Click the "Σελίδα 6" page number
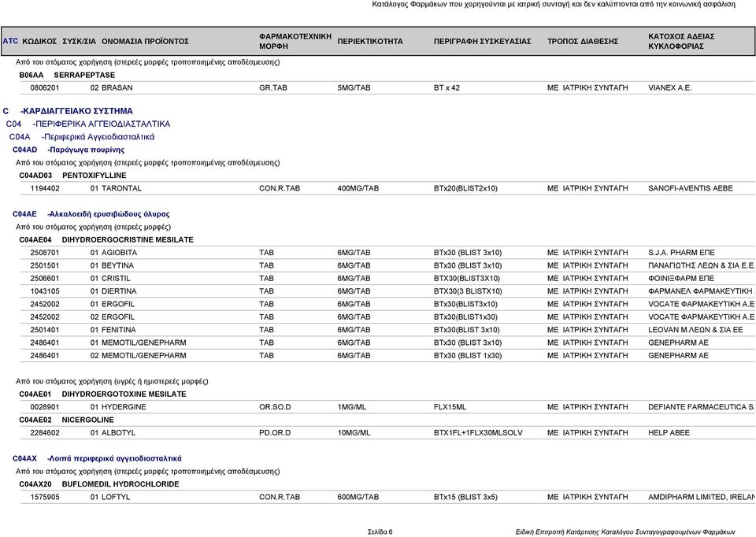 click(x=380, y=532)
